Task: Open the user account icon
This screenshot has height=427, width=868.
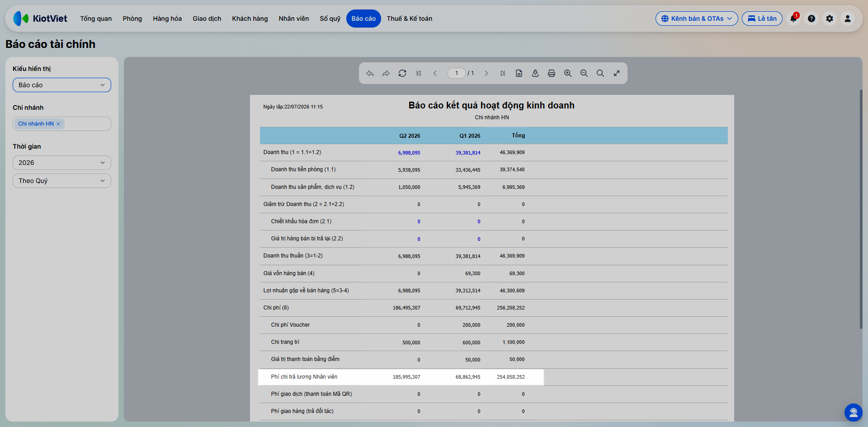Action: click(x=848, y=19)
